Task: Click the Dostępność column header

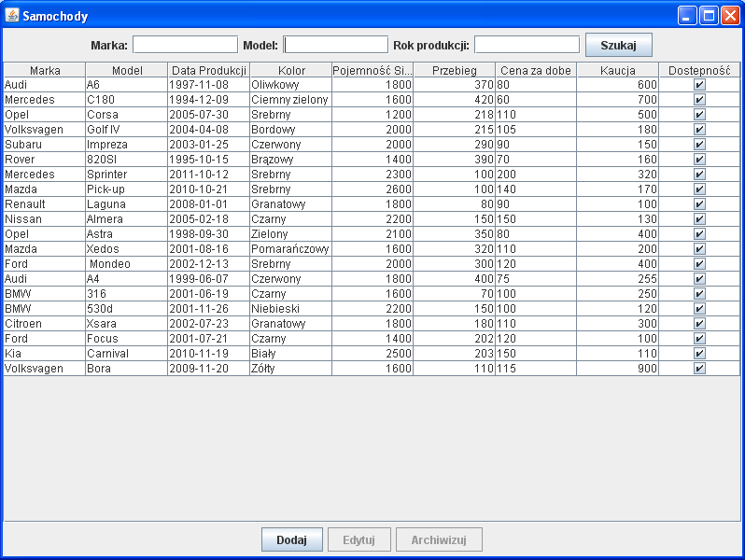Action: [699, 70]
